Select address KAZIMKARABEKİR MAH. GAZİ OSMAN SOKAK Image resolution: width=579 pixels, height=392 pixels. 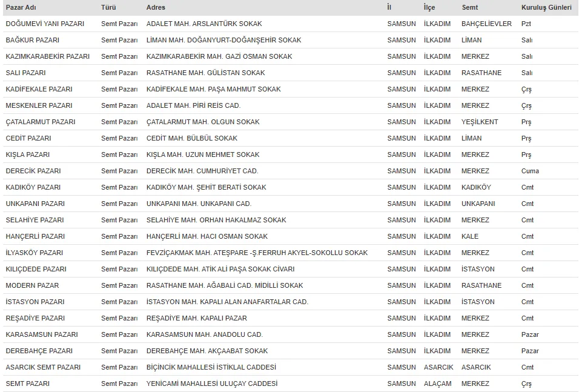click(219, 56)
